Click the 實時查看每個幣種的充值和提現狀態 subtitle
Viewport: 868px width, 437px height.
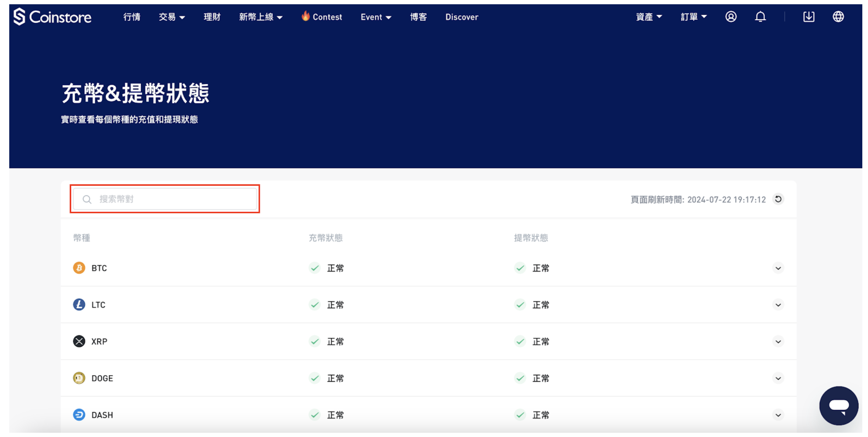(129, 119)
